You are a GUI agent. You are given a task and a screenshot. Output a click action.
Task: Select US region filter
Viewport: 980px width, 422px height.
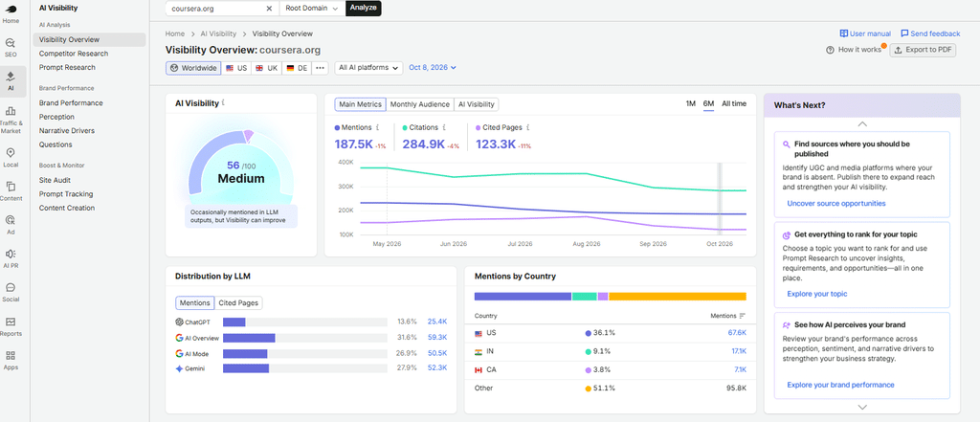[x=236, y=68]
